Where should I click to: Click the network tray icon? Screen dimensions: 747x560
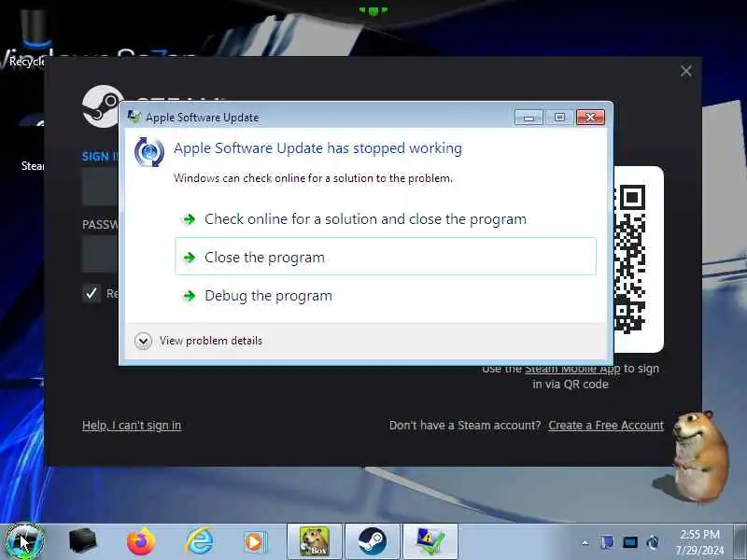629,542
